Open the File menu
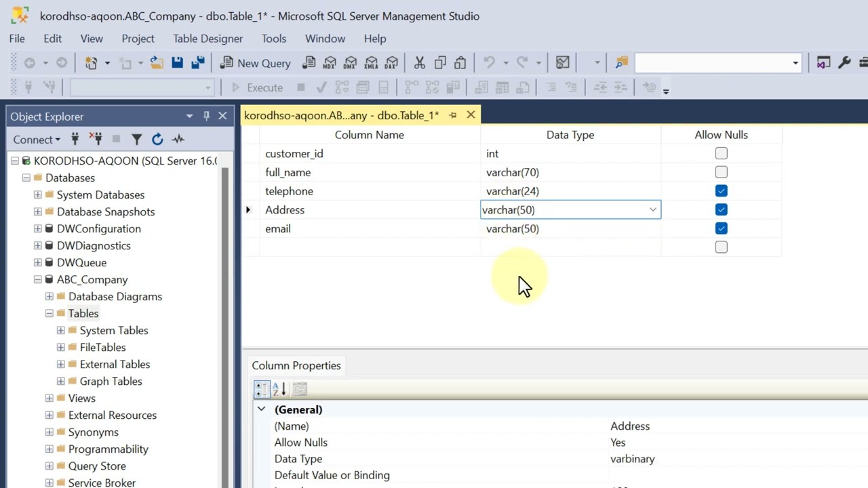868x488 pixels. coord(17,39)
